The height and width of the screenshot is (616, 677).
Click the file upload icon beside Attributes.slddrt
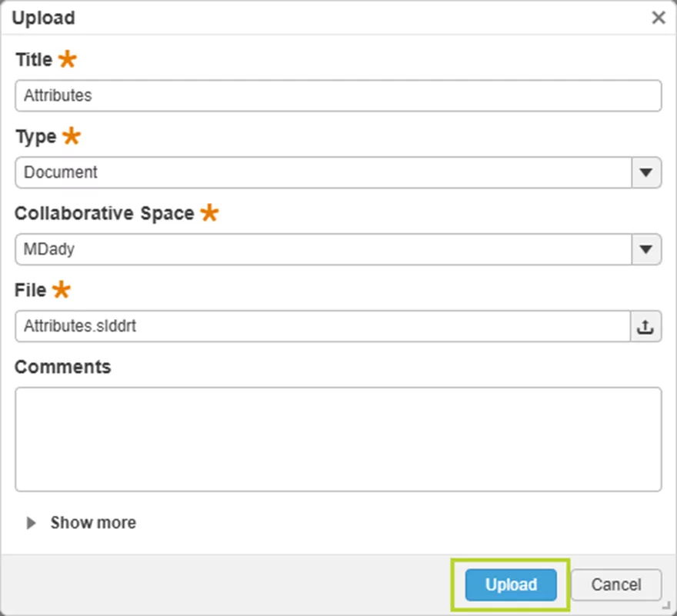click(x=645, y=326)
